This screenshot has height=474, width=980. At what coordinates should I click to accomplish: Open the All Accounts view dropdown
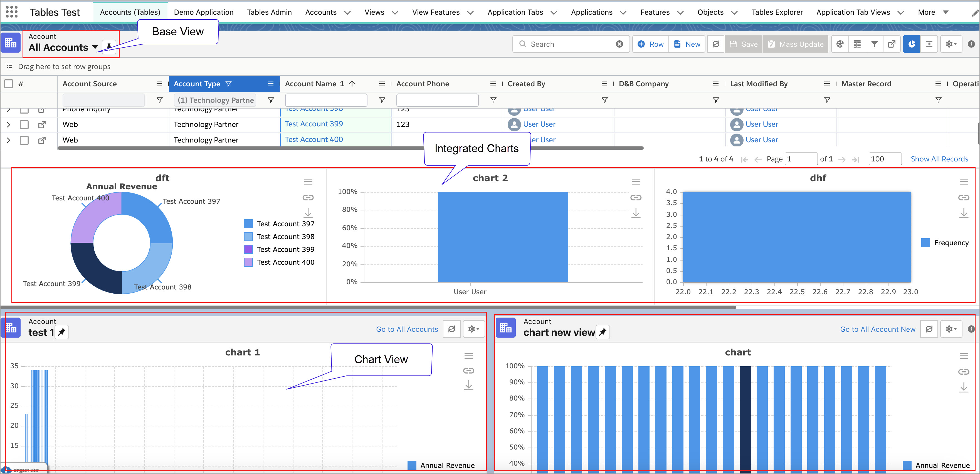95,47
